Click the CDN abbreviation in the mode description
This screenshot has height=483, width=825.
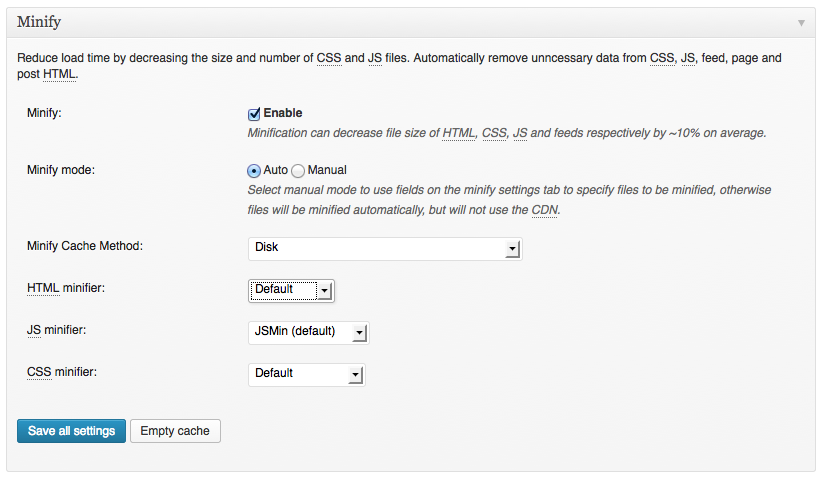click(545, 210)
